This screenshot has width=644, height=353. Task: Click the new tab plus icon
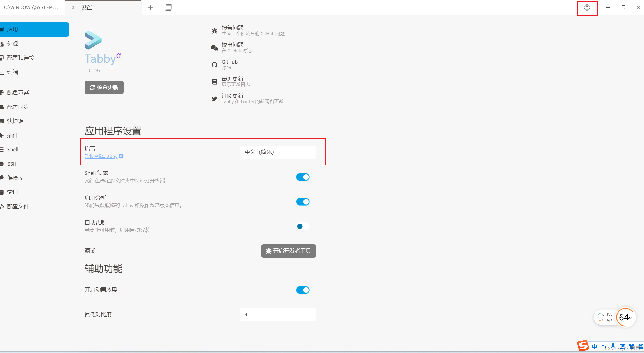pos(151,8)
